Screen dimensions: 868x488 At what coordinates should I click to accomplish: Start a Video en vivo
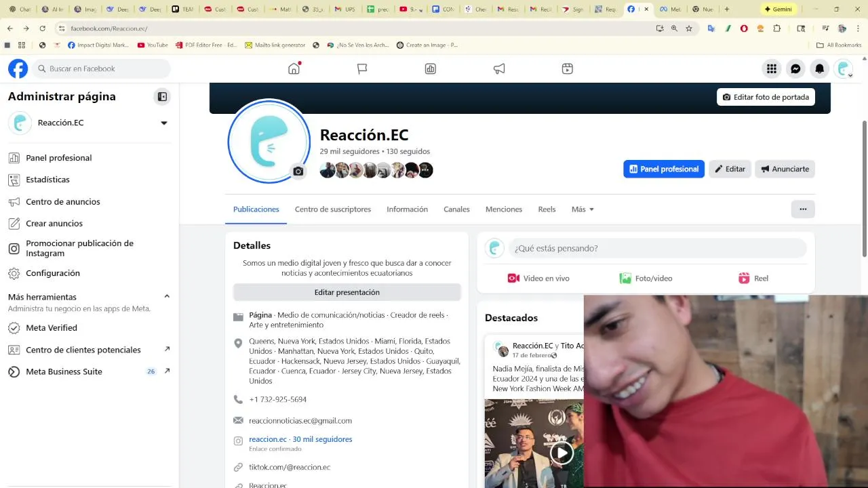(538, 279)
